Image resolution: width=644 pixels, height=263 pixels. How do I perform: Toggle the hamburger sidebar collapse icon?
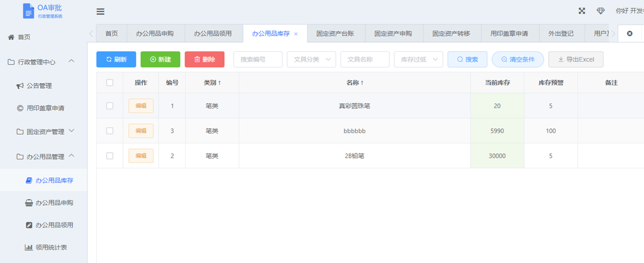[101, 12]
